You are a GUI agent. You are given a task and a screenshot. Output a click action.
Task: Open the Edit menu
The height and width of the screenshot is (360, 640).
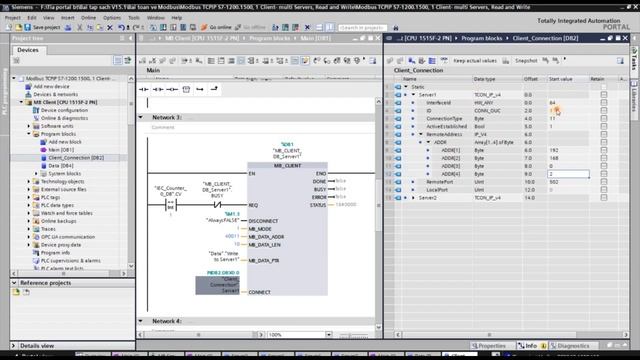pyautogui.click(x=32, y=18)
